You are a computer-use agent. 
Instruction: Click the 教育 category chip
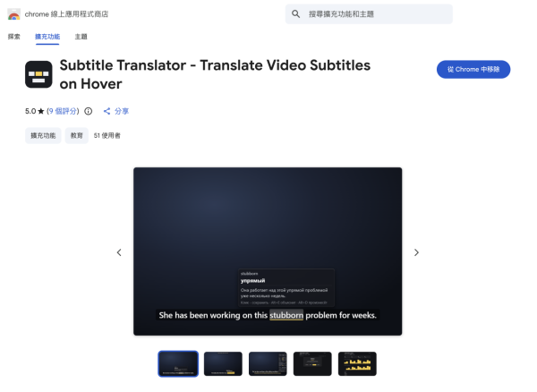[x=77, y=135]
